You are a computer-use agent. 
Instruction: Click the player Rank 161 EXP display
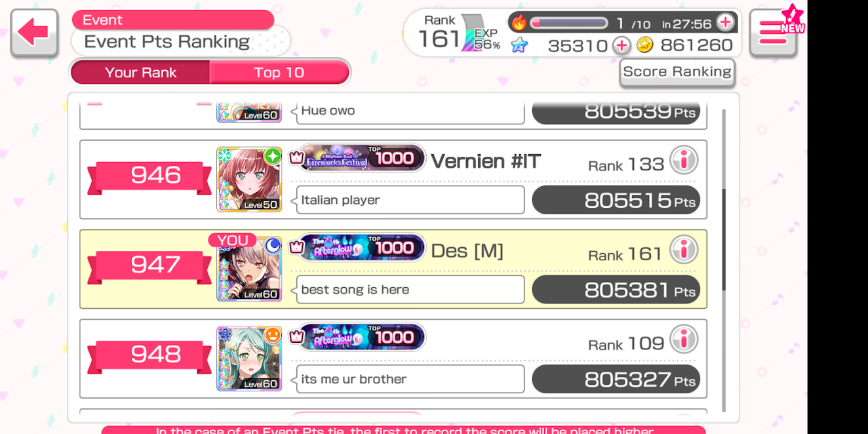454,33
